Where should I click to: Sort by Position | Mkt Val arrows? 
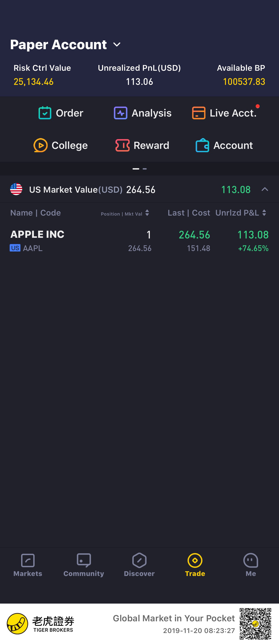pos(147,213)
